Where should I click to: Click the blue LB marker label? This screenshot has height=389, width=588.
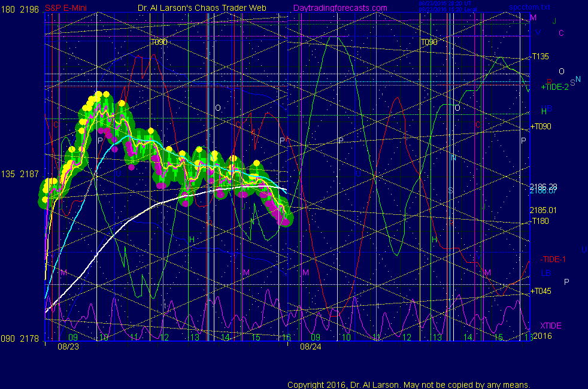(546, 273)
